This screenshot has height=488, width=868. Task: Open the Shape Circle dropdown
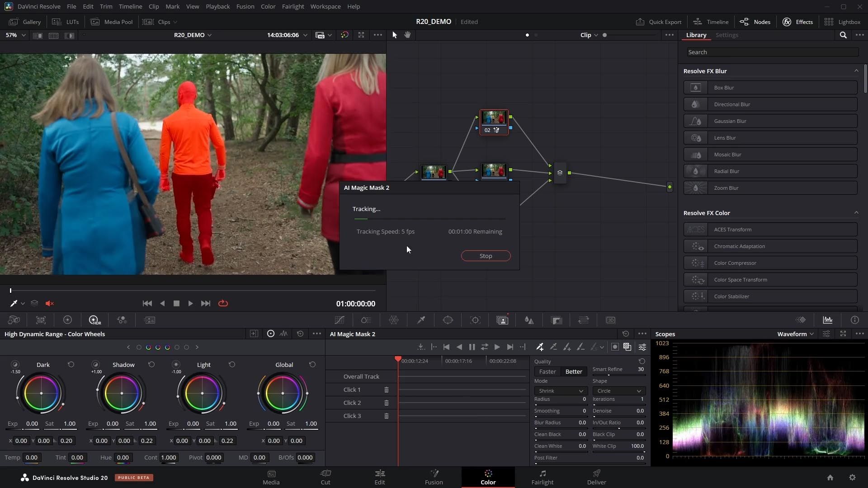point(619,391)
